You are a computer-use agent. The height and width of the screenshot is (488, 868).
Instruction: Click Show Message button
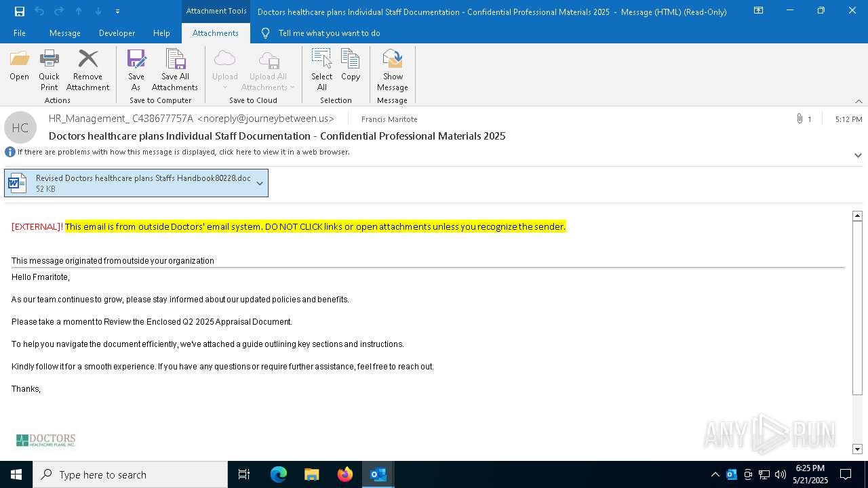pyautogui.click(x=393, y=70)
